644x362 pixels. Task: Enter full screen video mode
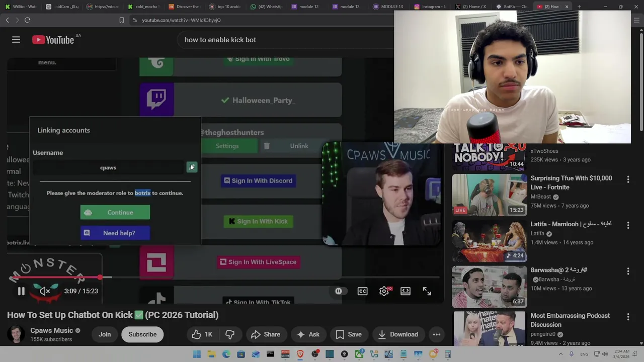427,291
